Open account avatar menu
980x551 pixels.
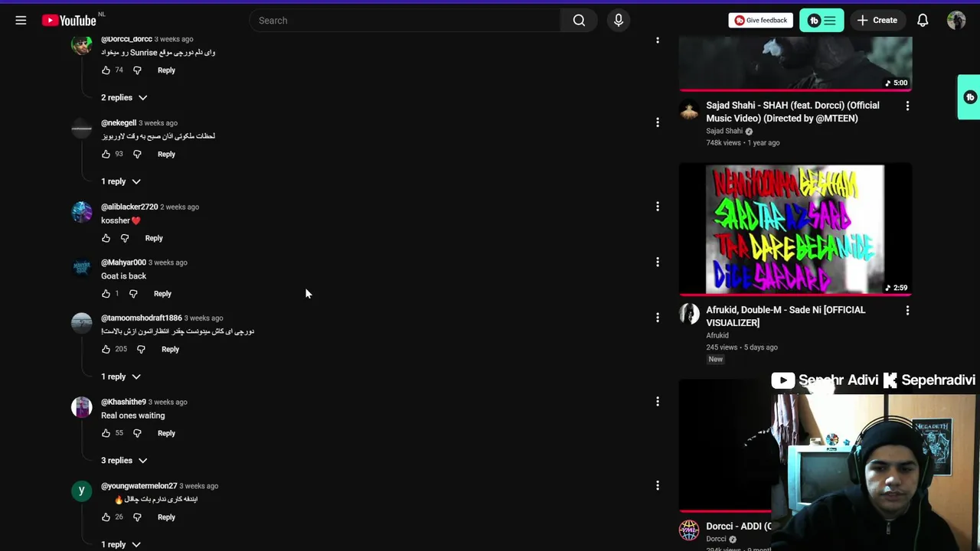pos(956,21)
